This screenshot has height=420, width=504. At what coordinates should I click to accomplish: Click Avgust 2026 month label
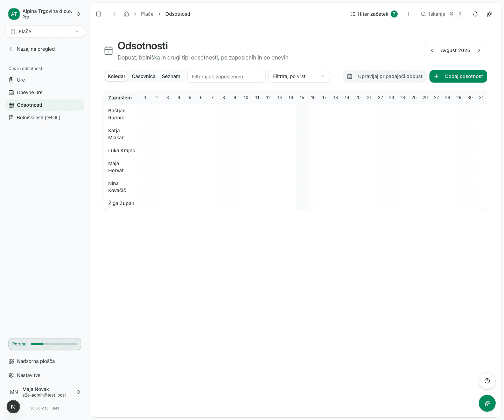[x=455, y=50]
